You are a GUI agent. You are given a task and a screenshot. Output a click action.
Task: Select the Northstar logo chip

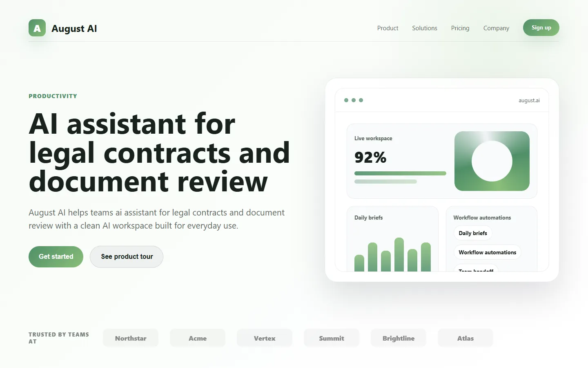pos(131,338)
